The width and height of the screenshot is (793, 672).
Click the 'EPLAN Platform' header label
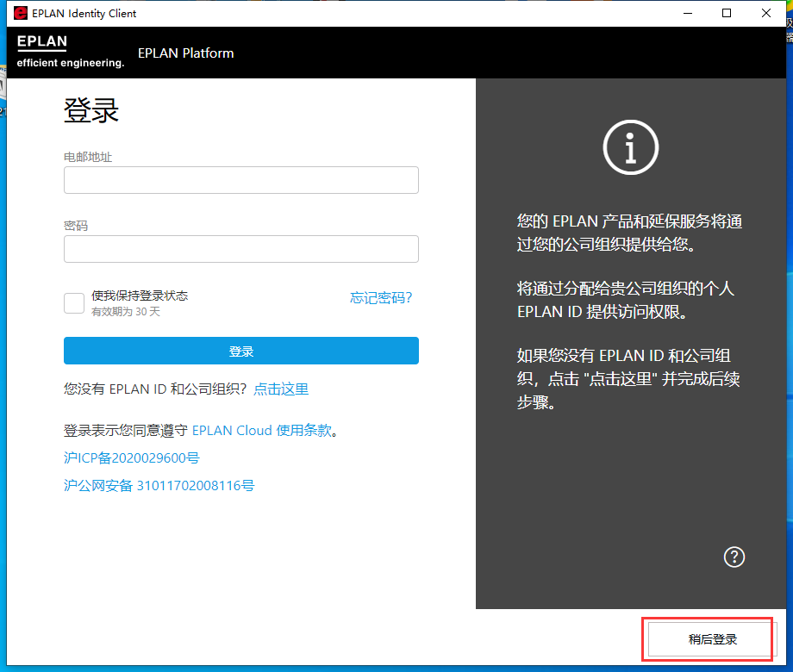coord(185,53)
